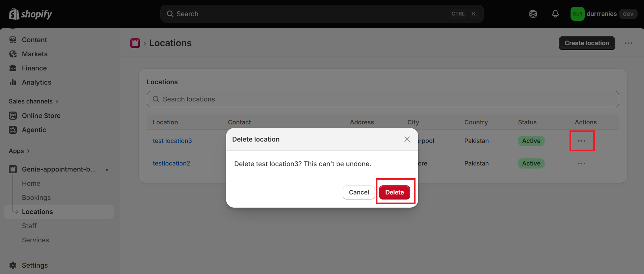Open the test location3 link
This screenshot has width=644, height=274.
click(x=172, y=141)
